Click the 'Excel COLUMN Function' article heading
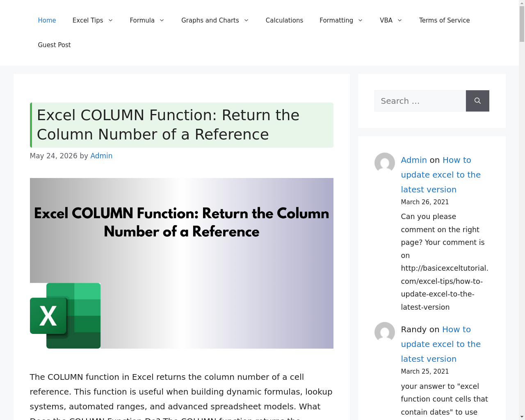The width and height of the screenshot is (525, 420). pos(182,125)
